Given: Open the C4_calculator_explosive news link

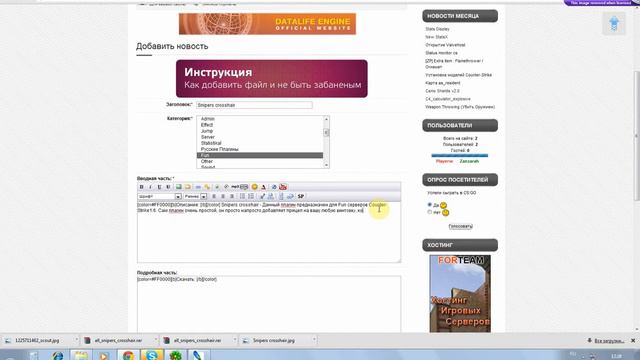Looking at the screenshot, I should coord(448,99).
